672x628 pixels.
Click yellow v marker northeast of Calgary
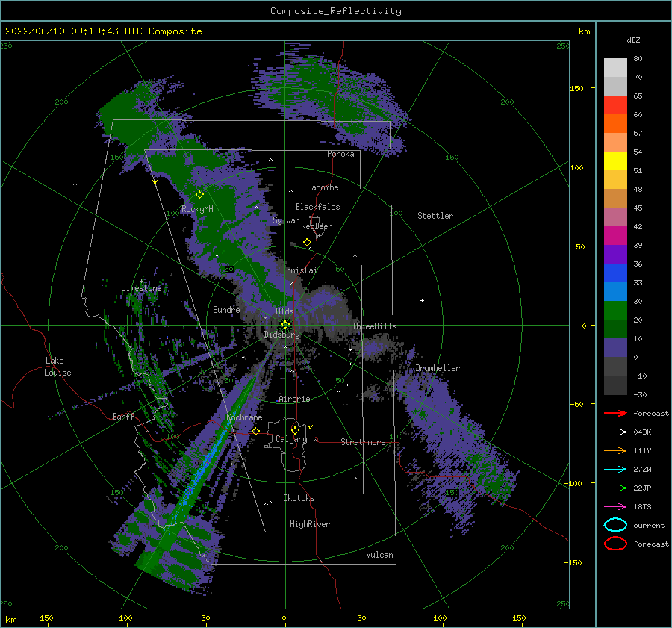[311, 427]
